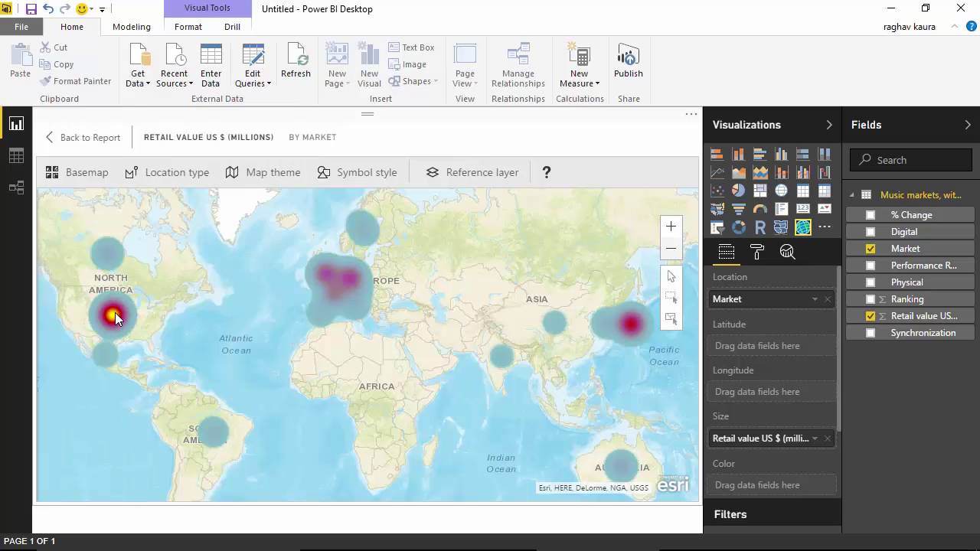Switch to the Drill ribbon tab

coord(232,27)
